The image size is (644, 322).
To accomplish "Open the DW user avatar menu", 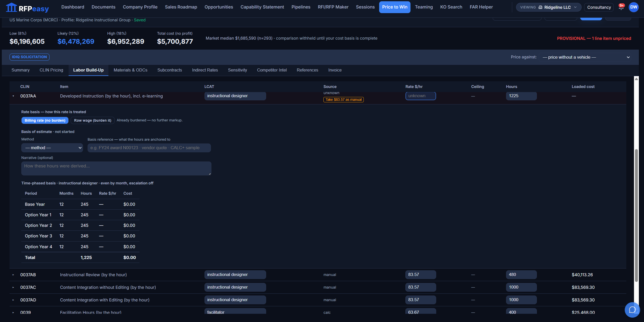I will (633, 7).
